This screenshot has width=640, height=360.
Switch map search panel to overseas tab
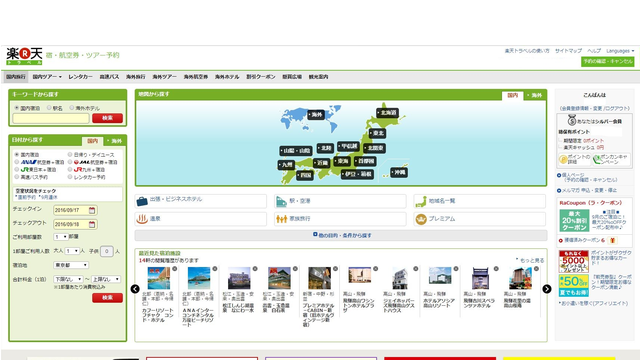[535, 95]
